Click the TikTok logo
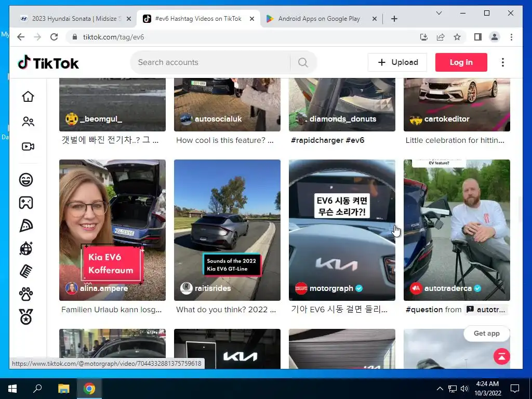 coord(48,63)
